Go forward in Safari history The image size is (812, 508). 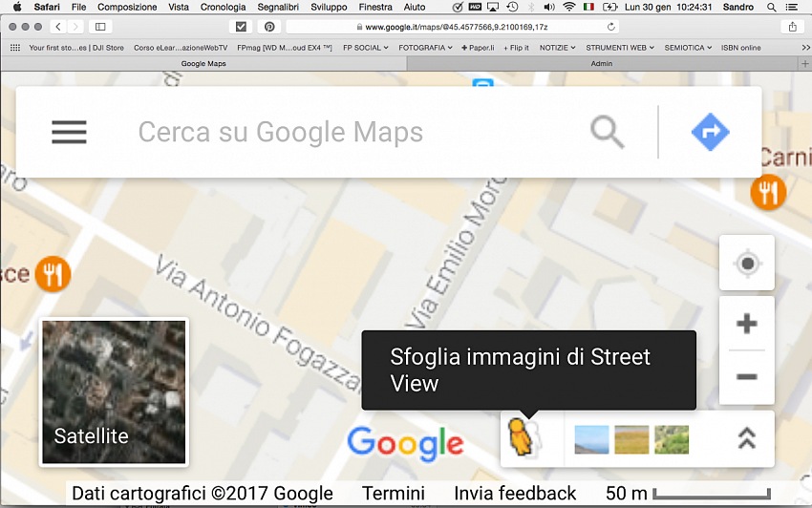[75, 27]
